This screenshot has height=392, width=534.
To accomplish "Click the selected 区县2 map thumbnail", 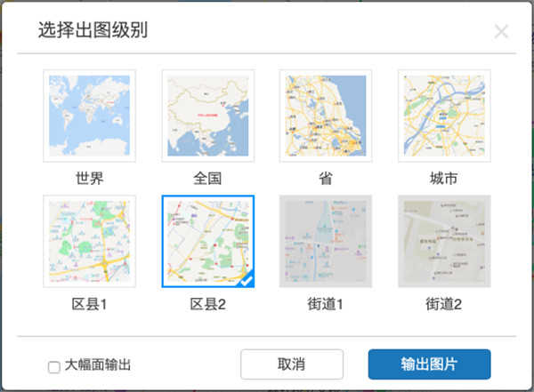I will (x=207, y=242).
